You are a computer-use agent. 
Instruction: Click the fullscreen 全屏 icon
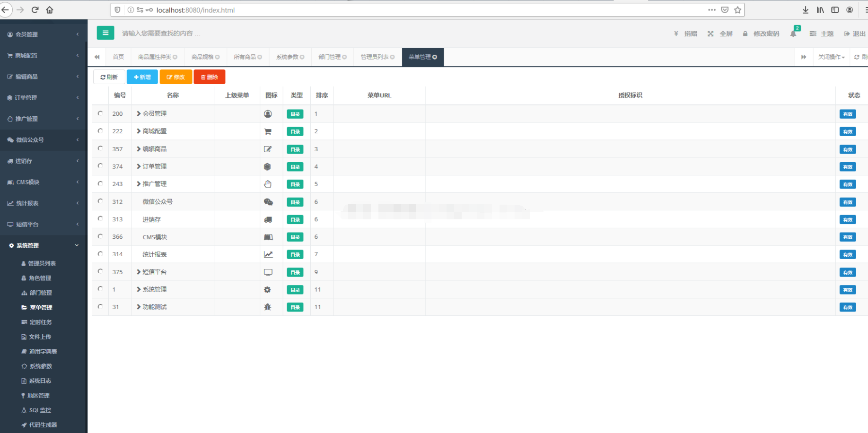click(710, 34)
